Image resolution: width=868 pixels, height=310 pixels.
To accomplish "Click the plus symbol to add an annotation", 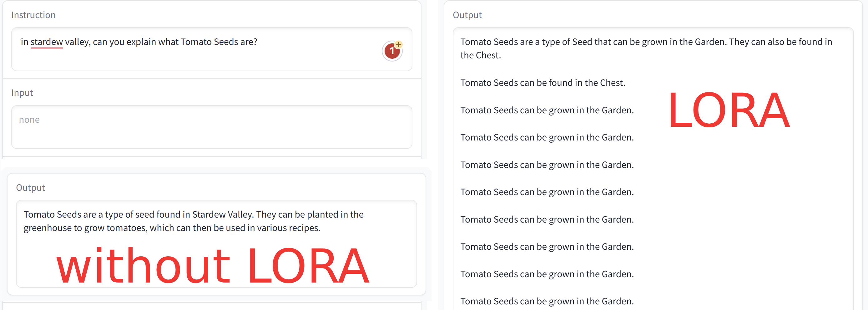I will pyautogui.click(x=399, y=43).
